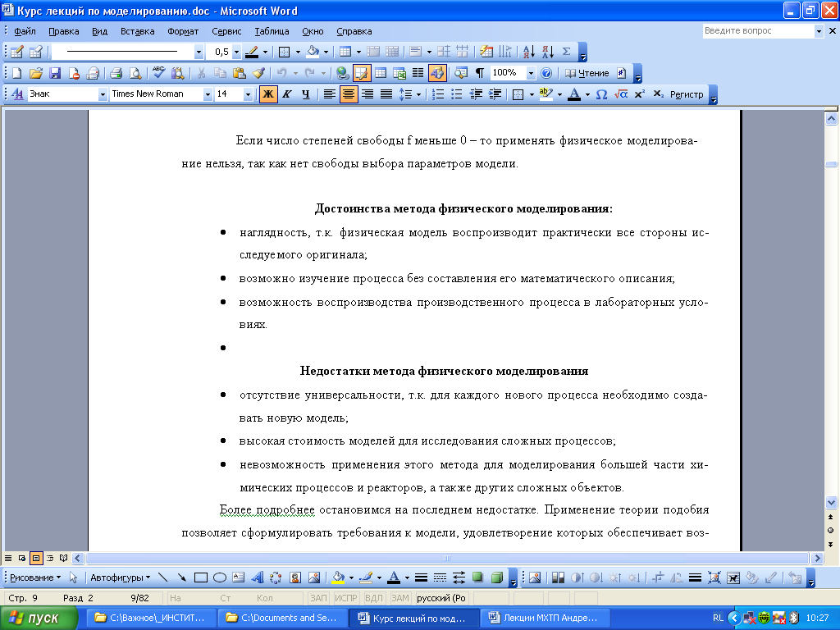Insert a hyperlink with the globe icon
This screenshot has height=630, width=840.
(x=342, y=73)
